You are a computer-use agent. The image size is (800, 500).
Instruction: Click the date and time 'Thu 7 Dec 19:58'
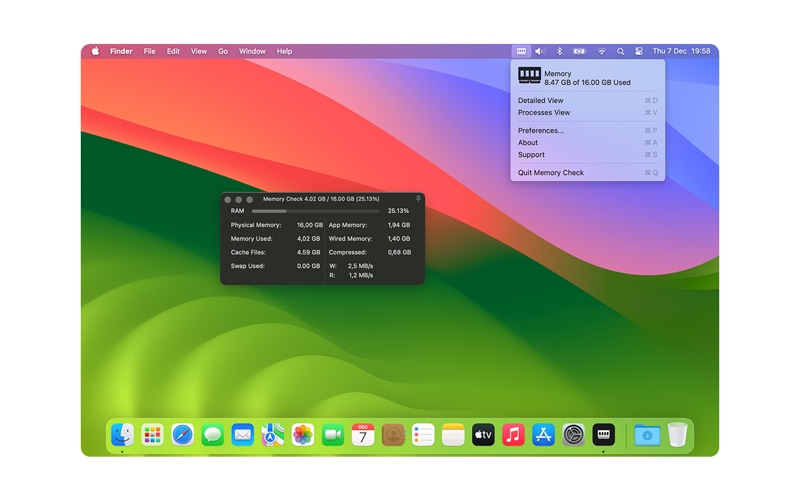click(681, 51)
